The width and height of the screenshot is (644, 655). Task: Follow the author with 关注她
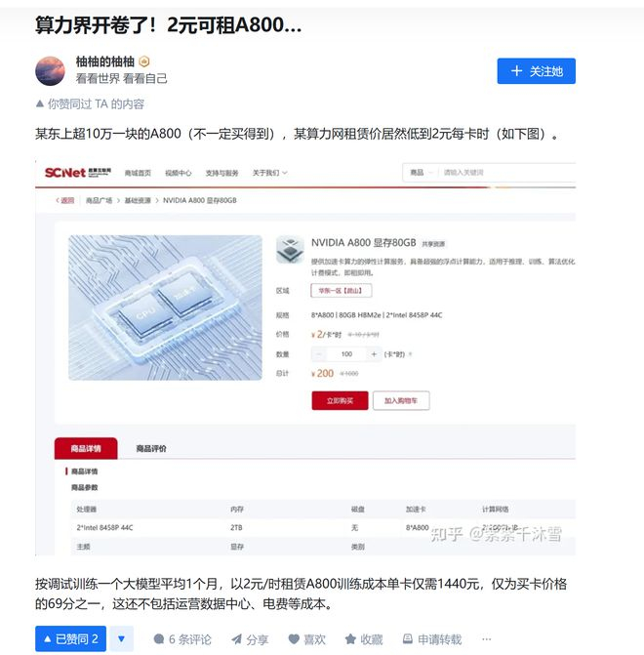(x=537, y=71)
